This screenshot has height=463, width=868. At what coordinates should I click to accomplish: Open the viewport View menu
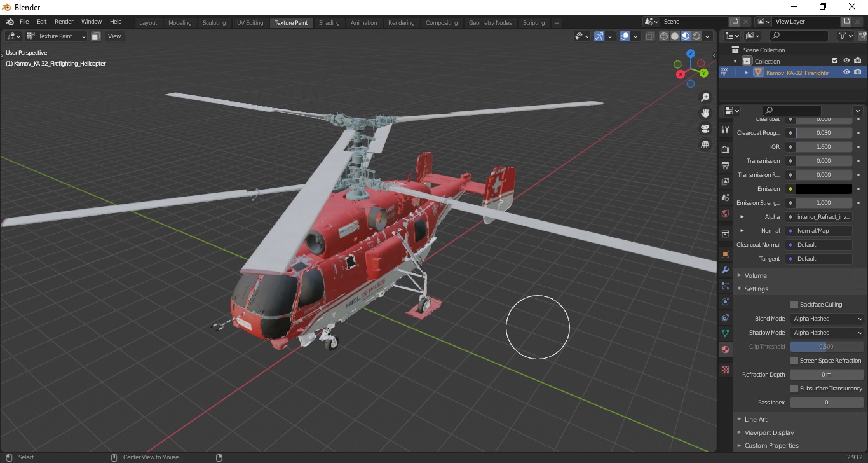pos(114,36)
